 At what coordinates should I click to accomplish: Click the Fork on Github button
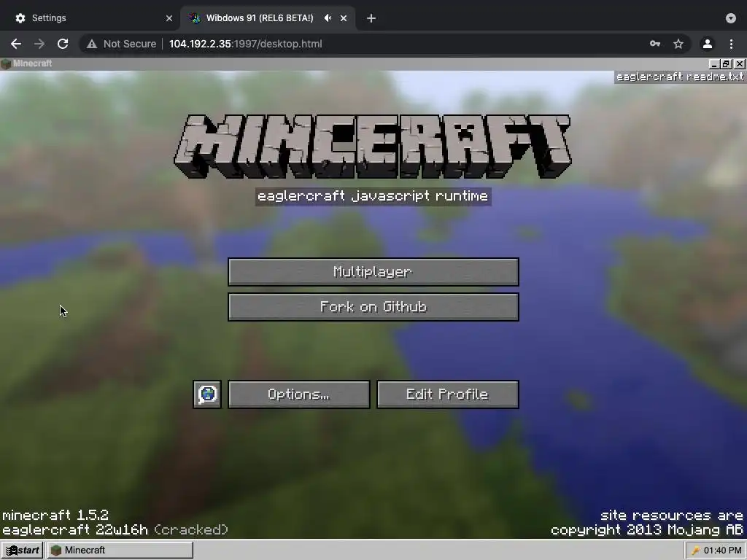coord(373,307)
